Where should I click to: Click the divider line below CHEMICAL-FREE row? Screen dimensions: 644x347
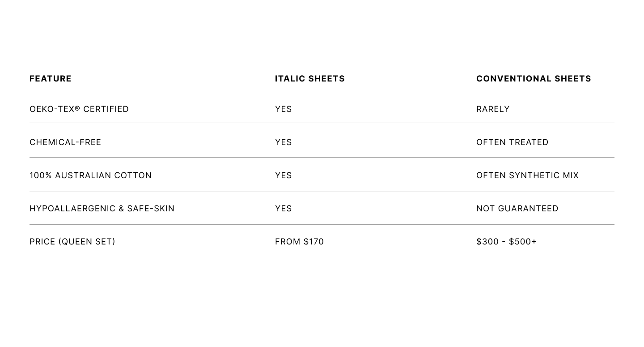322,157
